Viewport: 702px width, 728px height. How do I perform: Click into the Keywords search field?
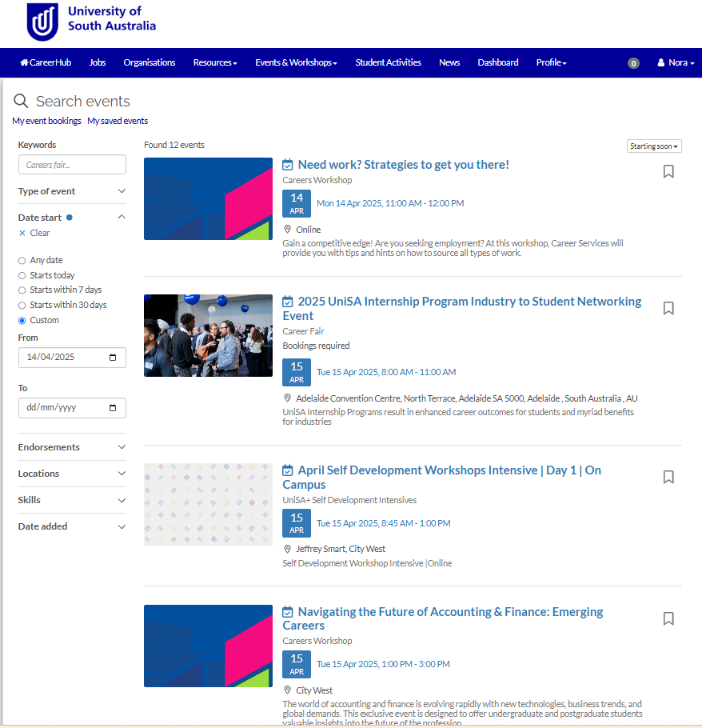click(72, 165)
